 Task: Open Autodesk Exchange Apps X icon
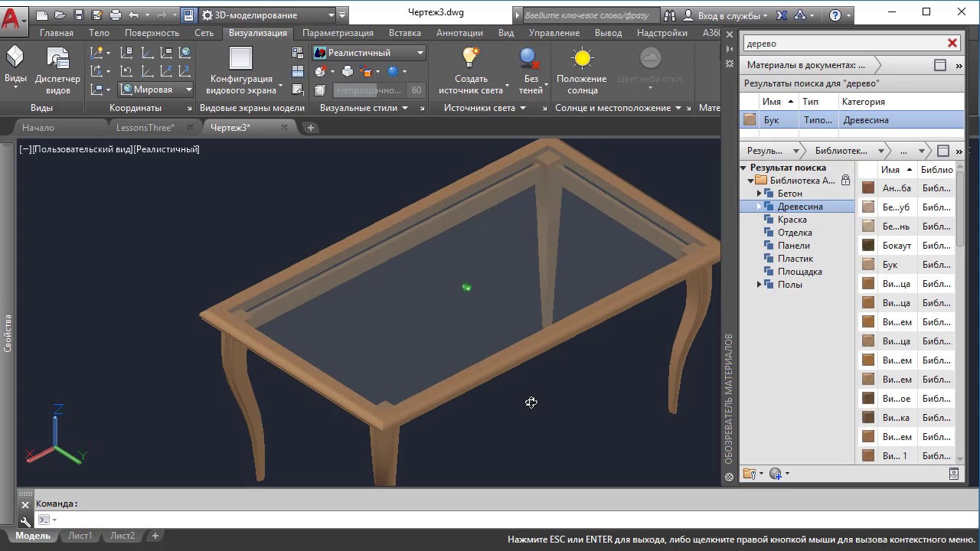(782, 15)
